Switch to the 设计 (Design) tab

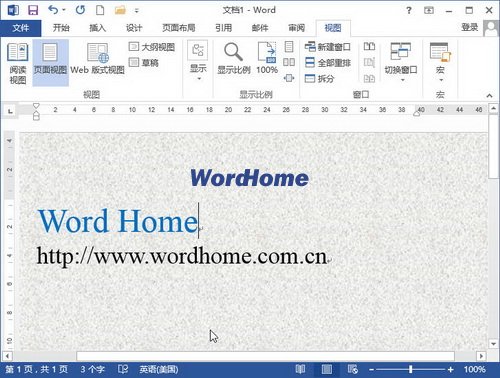(134, 28)
